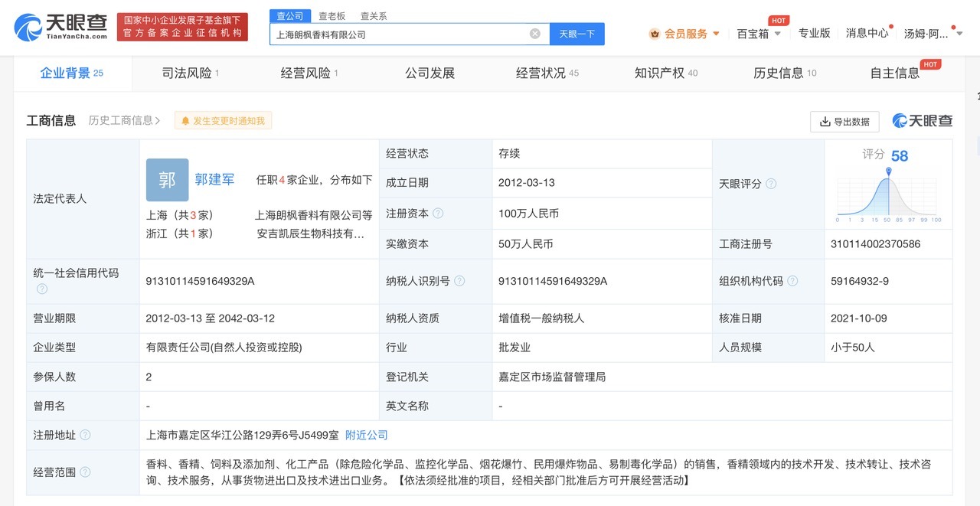Switch to the 知识产权 tab
This screenshot has height=506, width=980.
(659, 73)
